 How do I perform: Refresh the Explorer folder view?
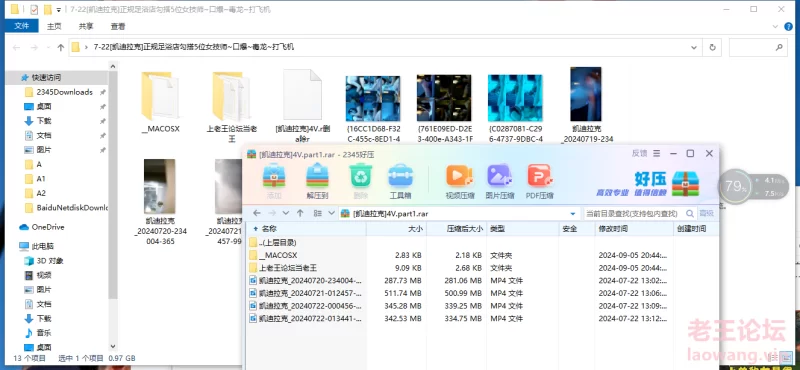[x=712, y=47]
